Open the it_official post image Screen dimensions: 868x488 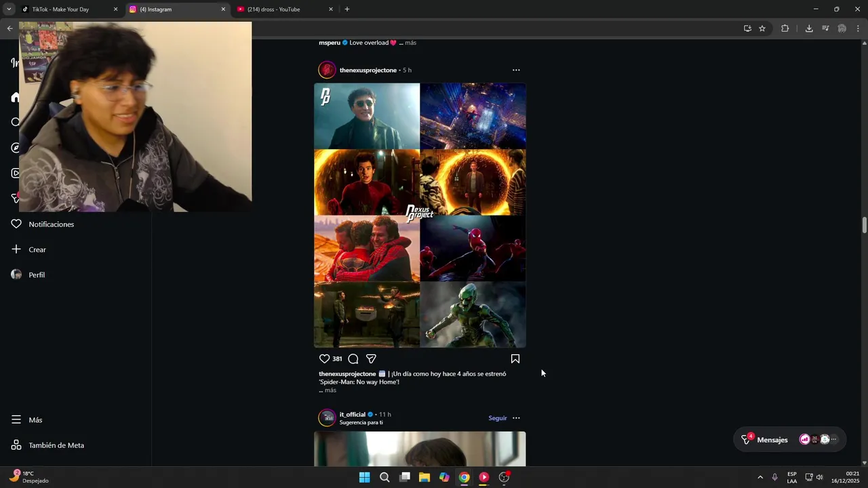[x=420, y=449]
